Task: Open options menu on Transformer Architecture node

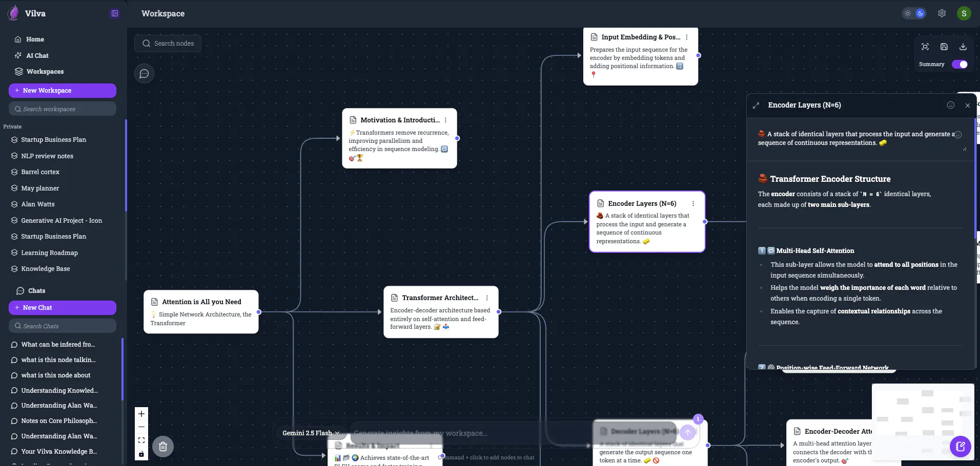Action: [487, 298]
